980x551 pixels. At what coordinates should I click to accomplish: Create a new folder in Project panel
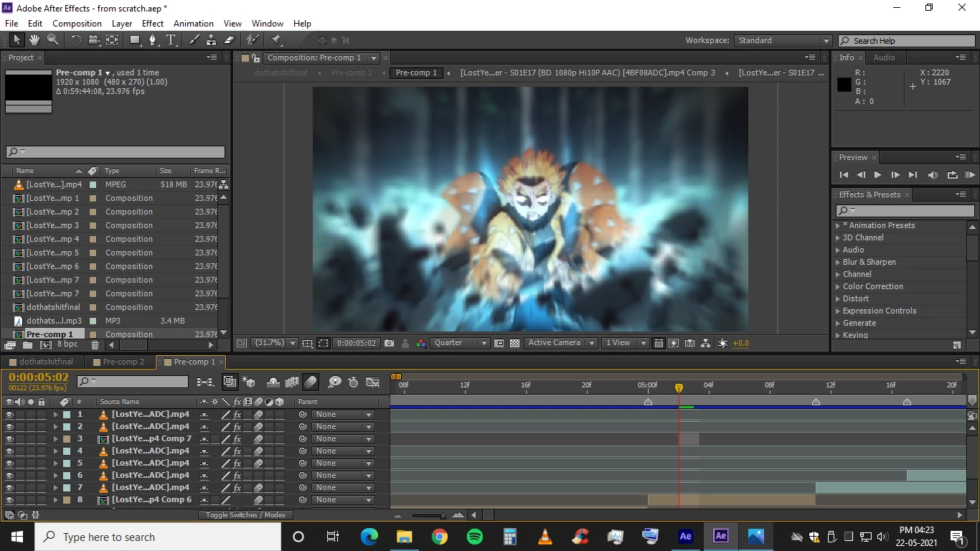coord(27,345)
